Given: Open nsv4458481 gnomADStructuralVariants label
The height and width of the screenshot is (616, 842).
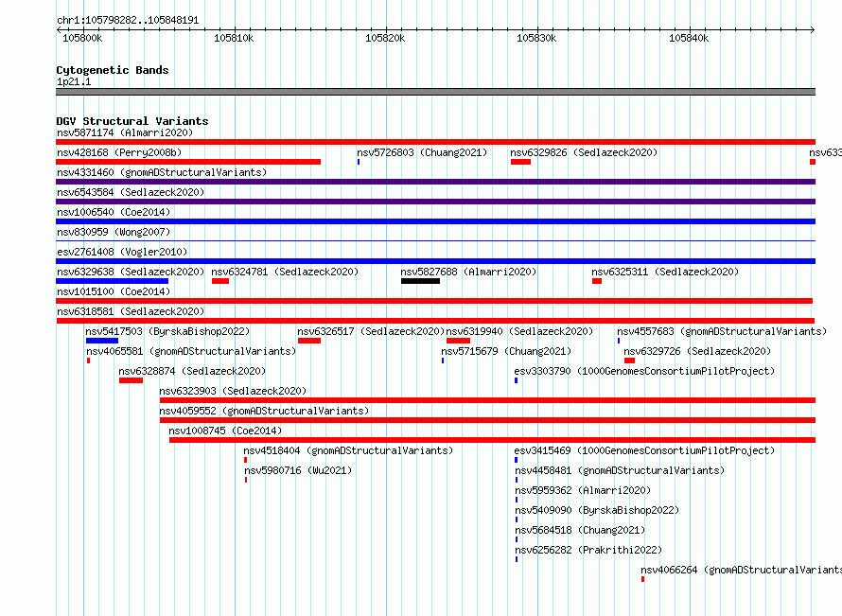Looking at the screenshot, I should 620,470.
